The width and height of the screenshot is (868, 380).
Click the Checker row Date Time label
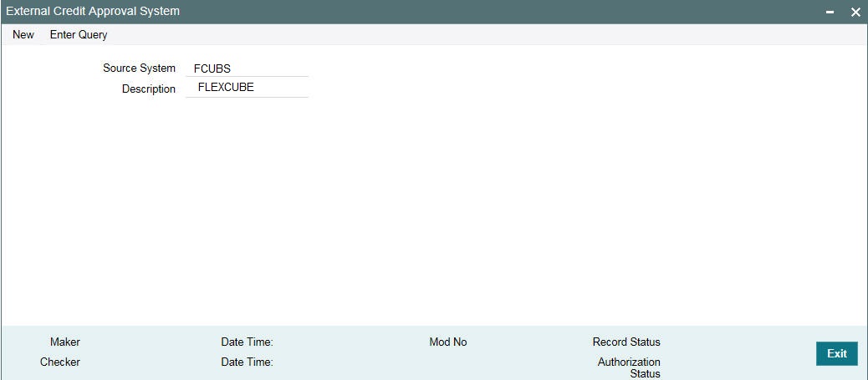(x=247, y=362)
